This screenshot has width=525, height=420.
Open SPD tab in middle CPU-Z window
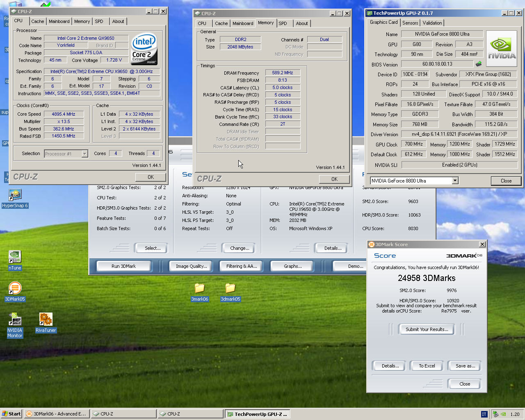283,23
